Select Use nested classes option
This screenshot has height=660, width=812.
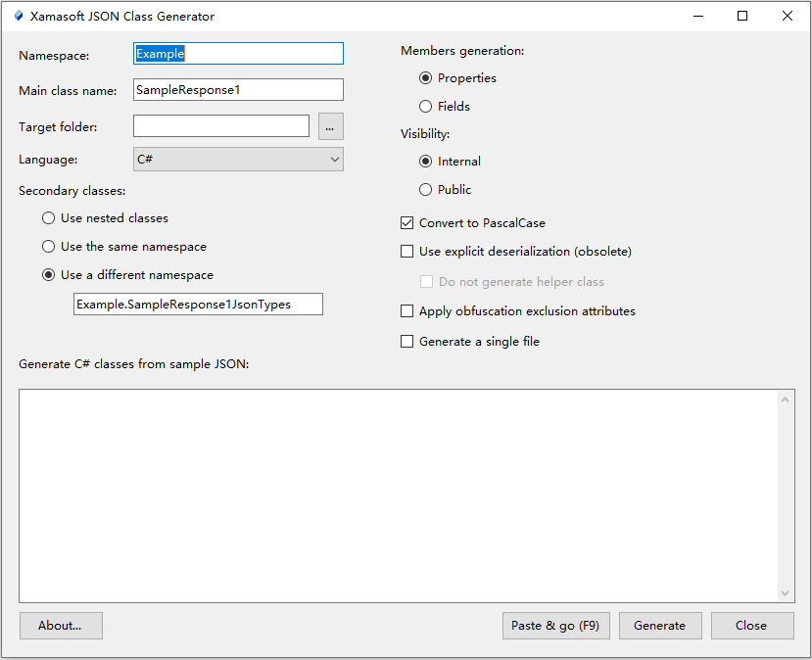pos(49,218)
